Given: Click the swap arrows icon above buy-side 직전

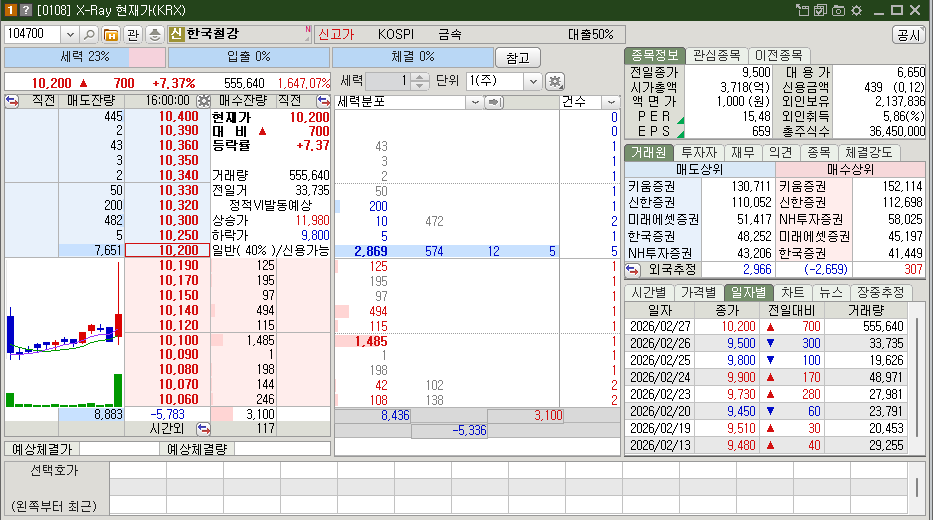Looking at the screenshot, I should [323, 101].
